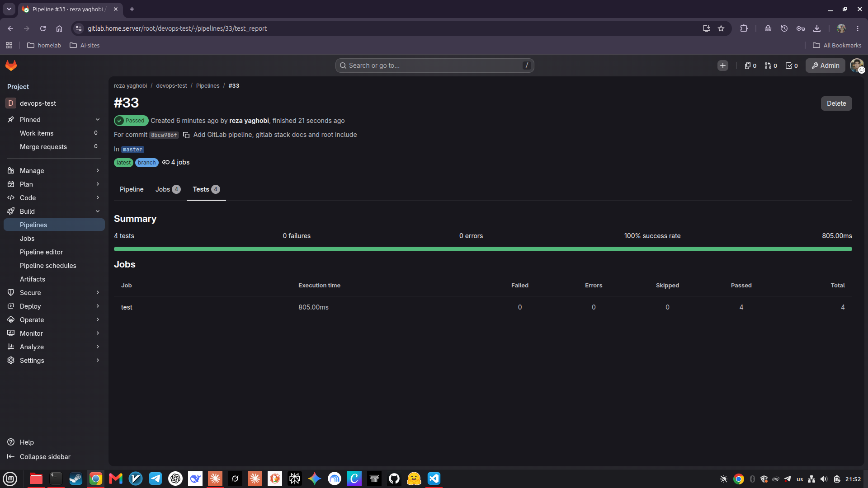Click the Search or go to field
The height and width of the screenshot is (488, 868).
434,66
